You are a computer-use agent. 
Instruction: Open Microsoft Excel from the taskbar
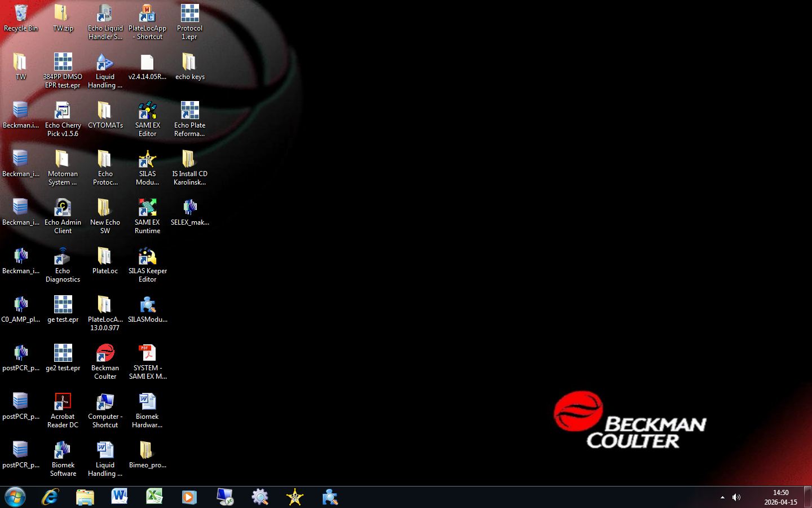pyautogui.click(x=154, y=497)
